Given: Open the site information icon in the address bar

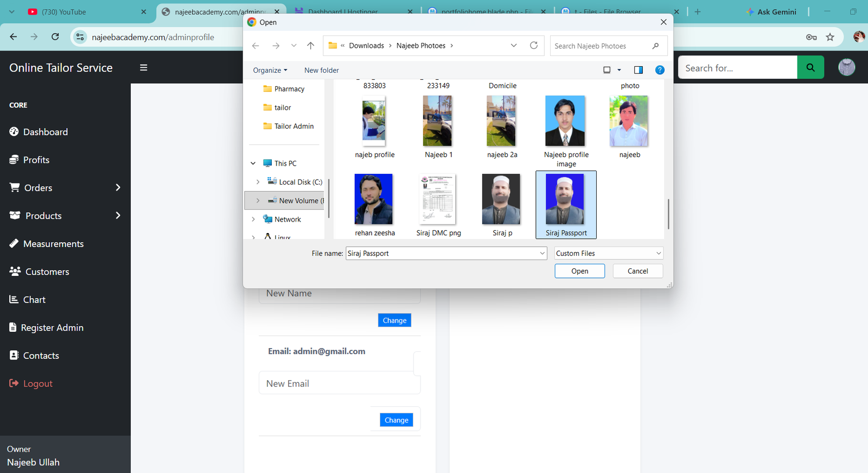Looking at the screenshot, I should click(x=80, y=37).
